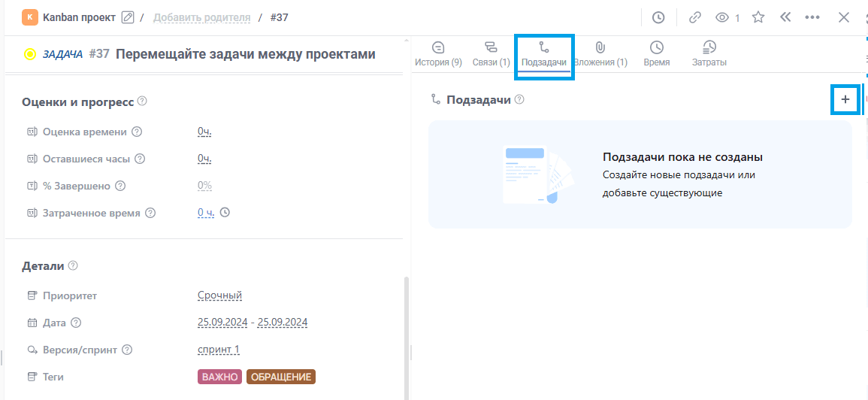The height and width of the screenshot is (400, 868).
Task: Show help for Версия/спринт field
Action: click(127, 350)
